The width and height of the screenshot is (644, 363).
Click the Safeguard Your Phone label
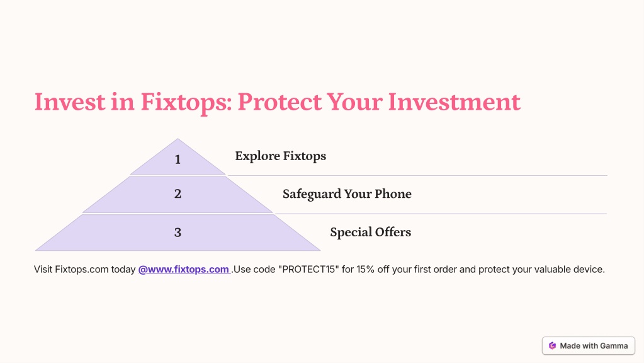coord(347,194)
